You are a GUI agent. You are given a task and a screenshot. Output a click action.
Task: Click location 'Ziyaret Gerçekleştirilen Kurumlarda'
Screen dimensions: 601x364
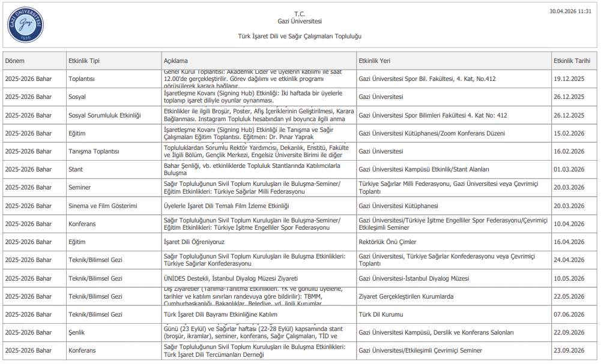[x=406, y=297]
